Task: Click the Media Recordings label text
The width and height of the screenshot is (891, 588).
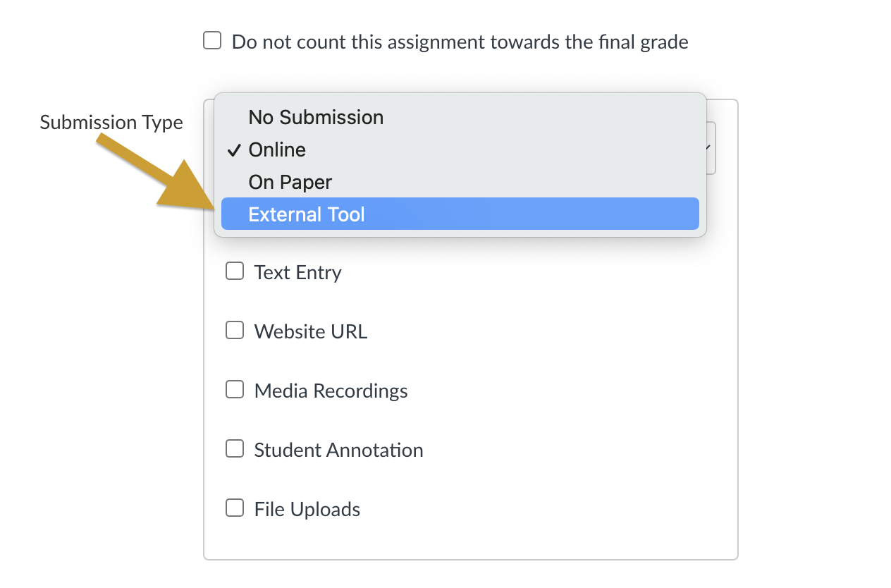Action: (331, 391)
